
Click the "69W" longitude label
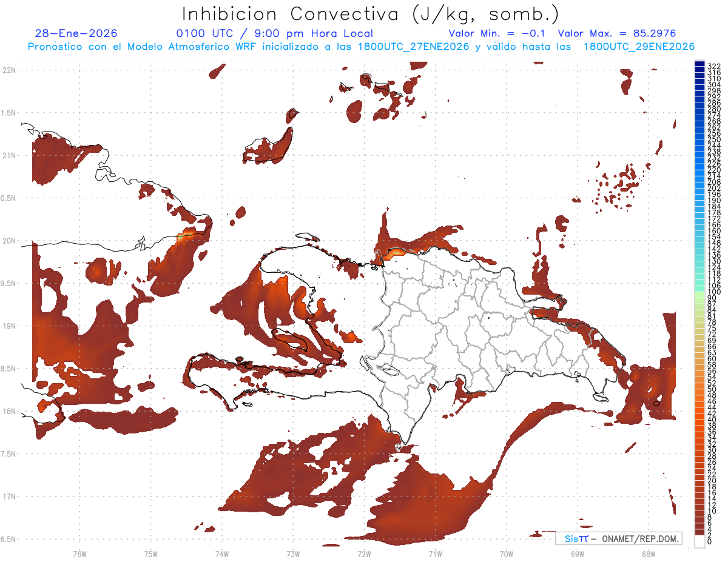577,554
